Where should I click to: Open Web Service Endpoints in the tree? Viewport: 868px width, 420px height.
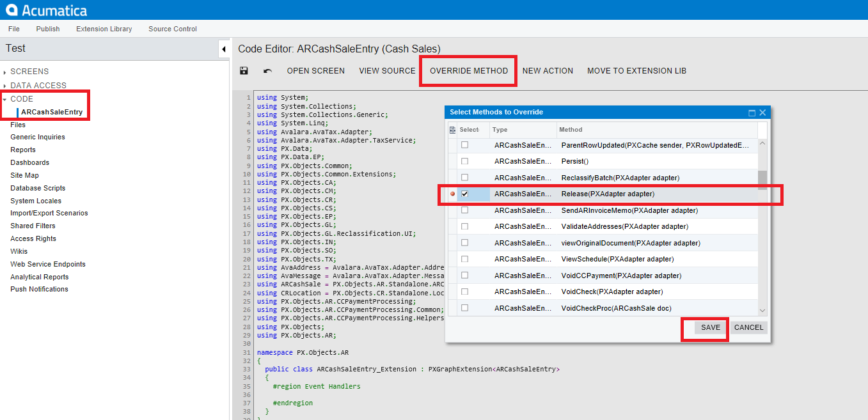(48, 264)
